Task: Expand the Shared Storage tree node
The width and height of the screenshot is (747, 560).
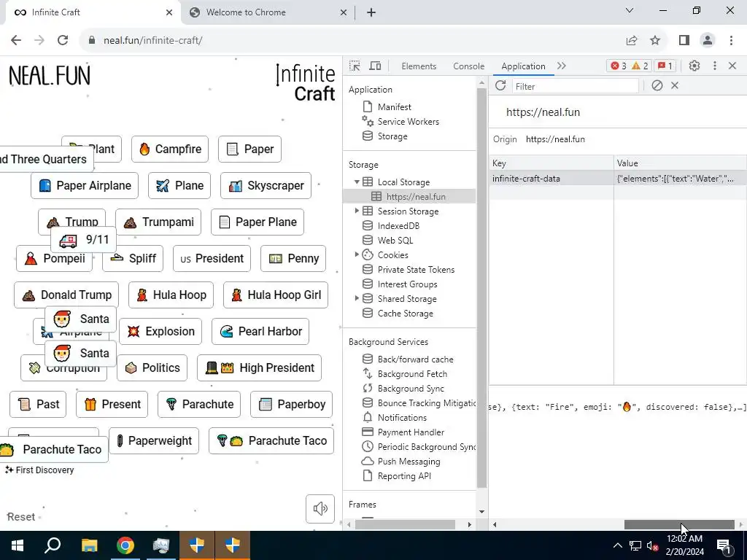Action: pyautogui.click(x=357, y=298)
